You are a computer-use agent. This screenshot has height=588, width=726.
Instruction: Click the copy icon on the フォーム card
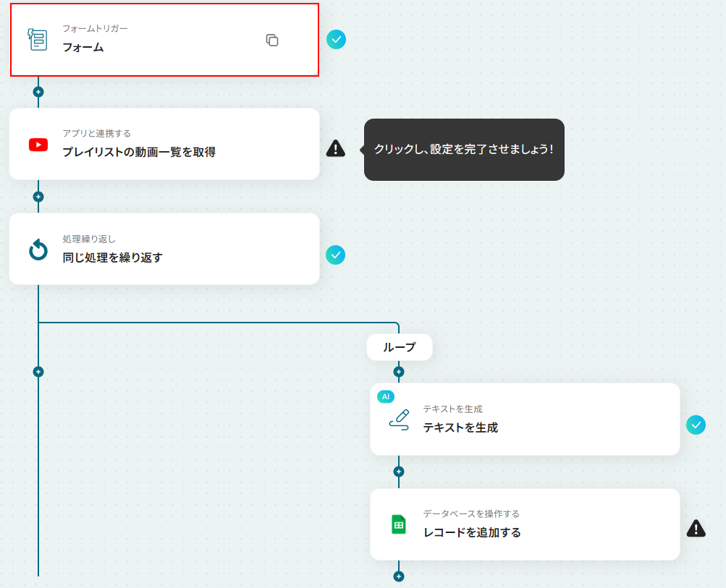tap(272, 41)
